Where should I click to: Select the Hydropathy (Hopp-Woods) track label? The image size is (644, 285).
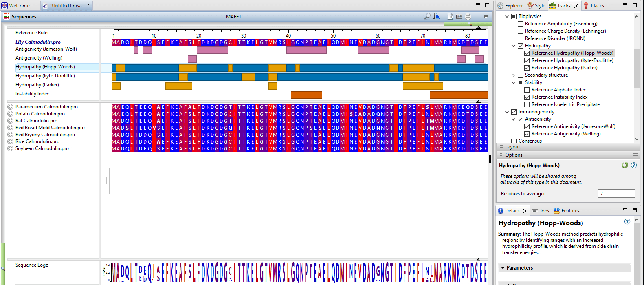point(45,67)
